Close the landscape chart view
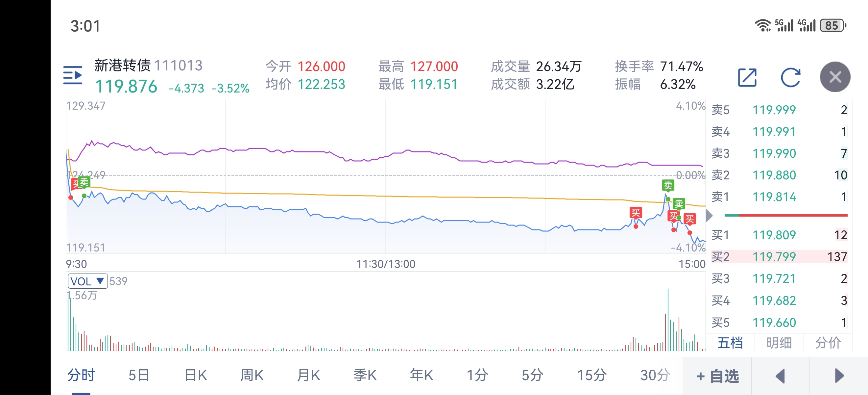This screenshot has width=868, height=395. coord(835,77)
